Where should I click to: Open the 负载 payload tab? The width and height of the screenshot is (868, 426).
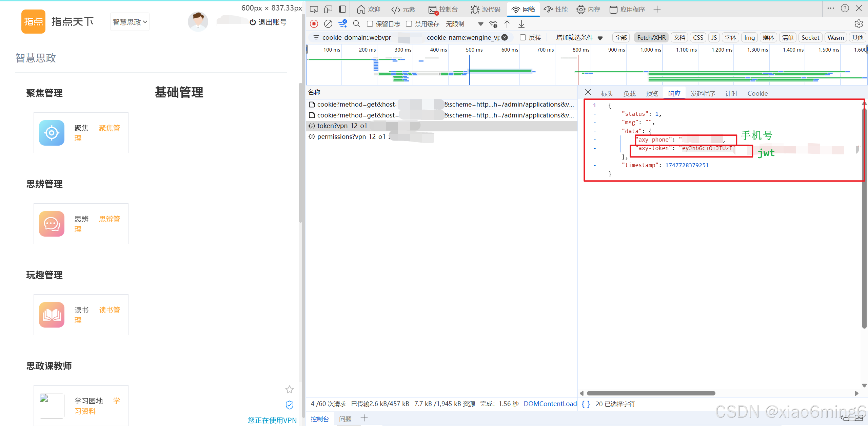pyautogui.click(x=629, y=93)
